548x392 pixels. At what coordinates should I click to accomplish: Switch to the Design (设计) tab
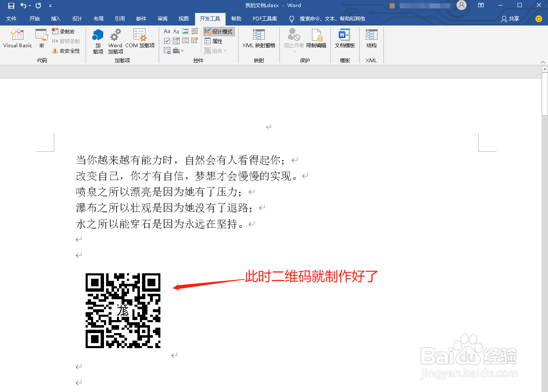(x=77, y=19)
